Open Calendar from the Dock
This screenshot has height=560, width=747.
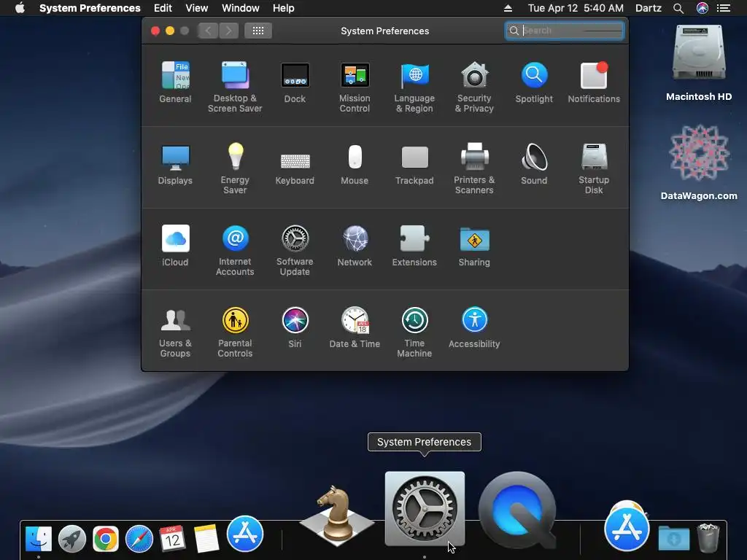tap(172, 539)
